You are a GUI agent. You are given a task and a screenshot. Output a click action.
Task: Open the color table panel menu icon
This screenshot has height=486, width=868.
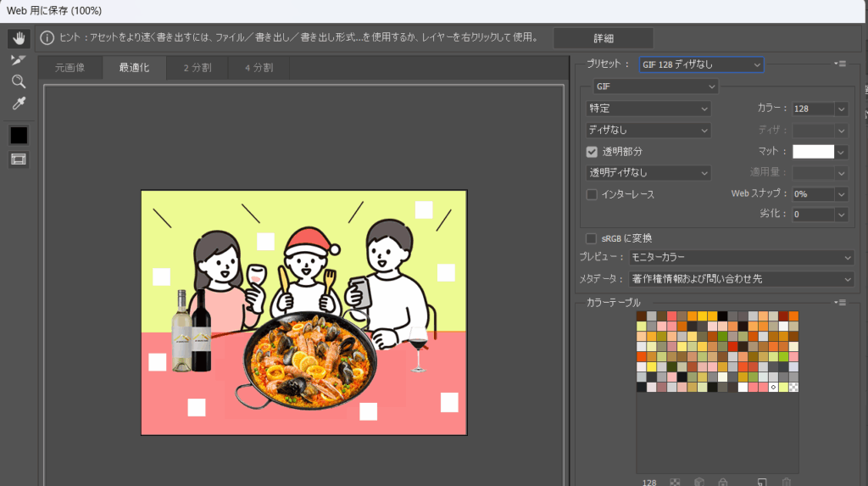(840, 302)
